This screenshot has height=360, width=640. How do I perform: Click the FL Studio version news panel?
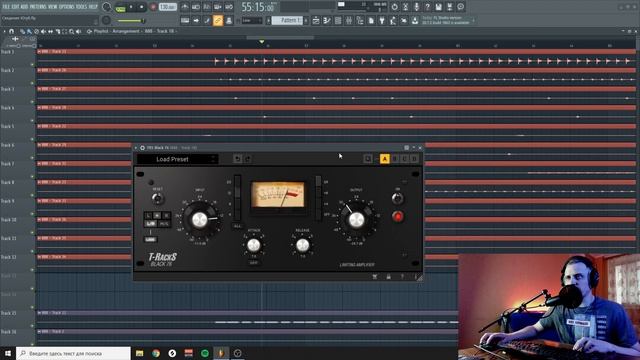point(448,20)
